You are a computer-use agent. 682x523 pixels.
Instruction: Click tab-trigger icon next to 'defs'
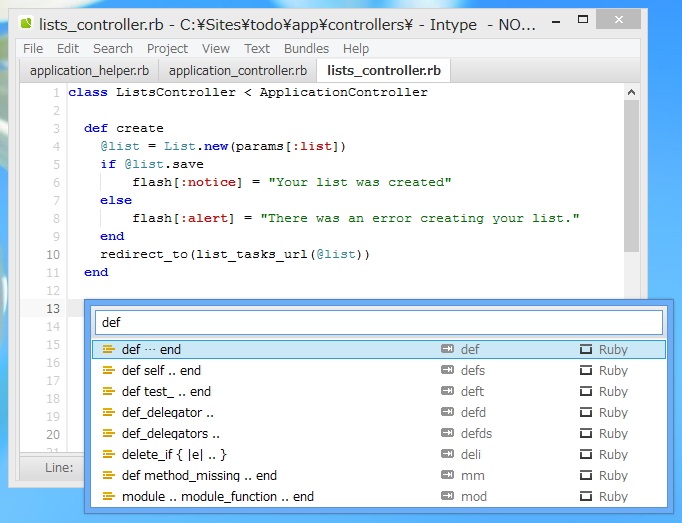pyautogui.click(x=447, y=370)
